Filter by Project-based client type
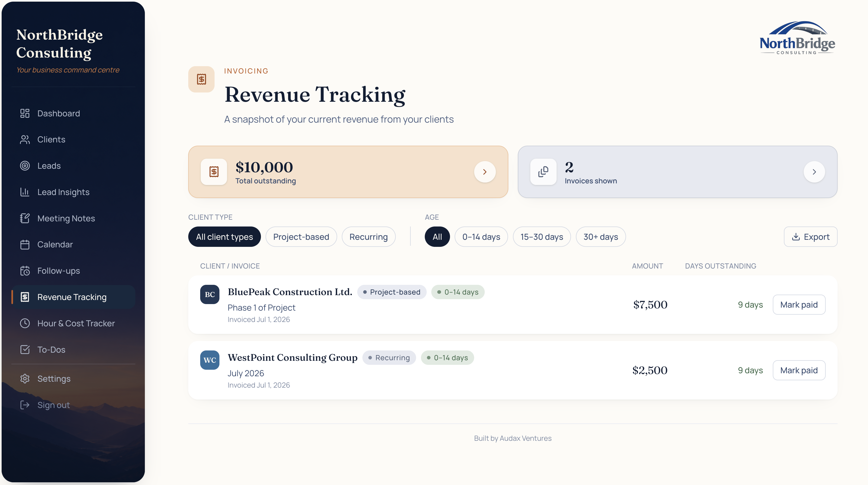The image size is (868, 485). pos(301,237)
